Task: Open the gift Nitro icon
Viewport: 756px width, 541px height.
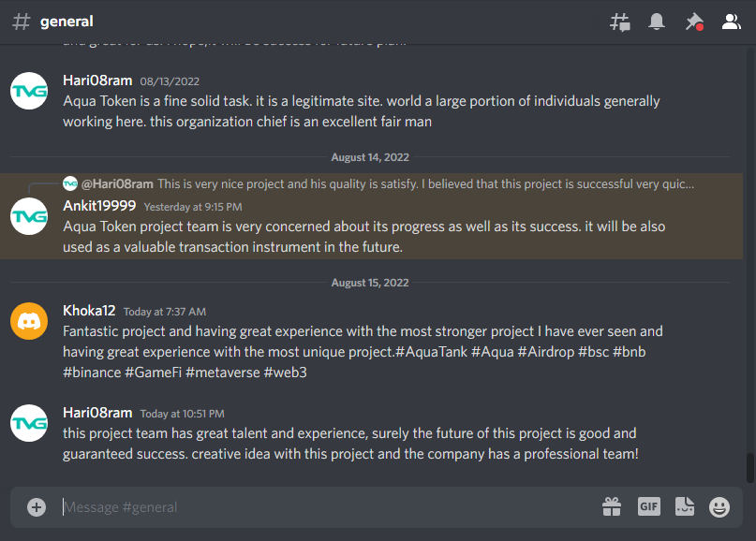Action: 612,506
